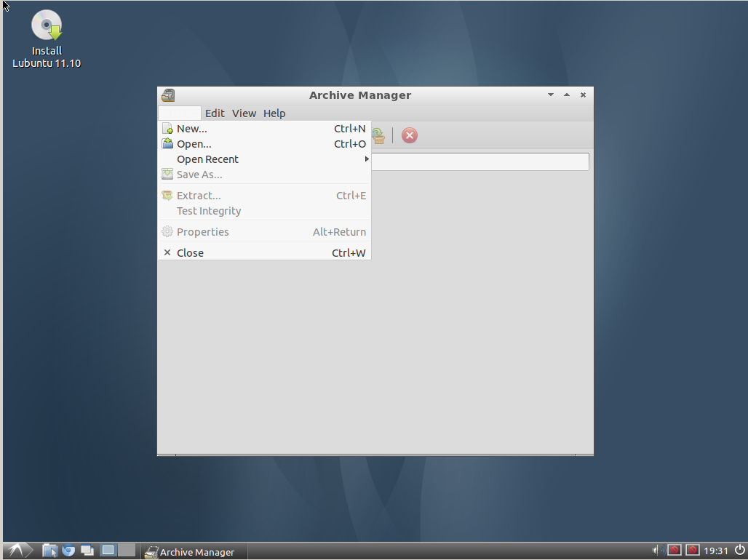Image resolution: width=748 pixels, height=560 pixels.
Task: Open the Help menu
Action: coord(274,113)
